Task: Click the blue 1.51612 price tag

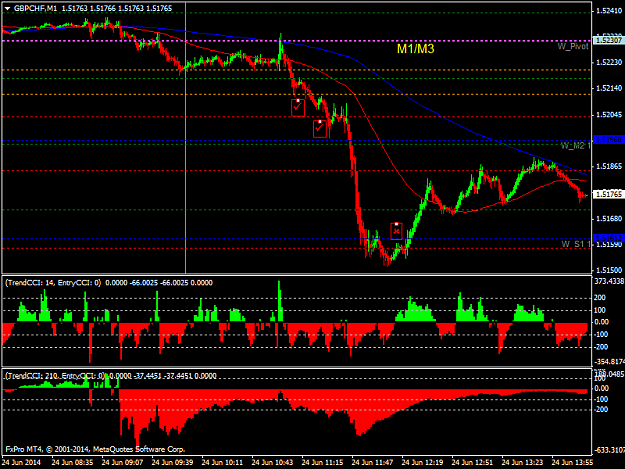Action: point(608,238)
